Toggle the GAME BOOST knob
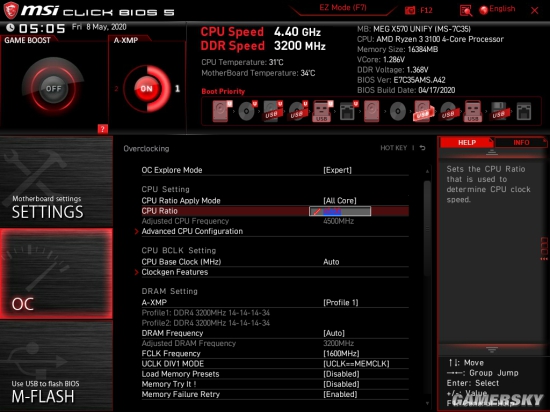Image resolution: width=550 pixels, height=412 pixels. (x=53, y=88)
